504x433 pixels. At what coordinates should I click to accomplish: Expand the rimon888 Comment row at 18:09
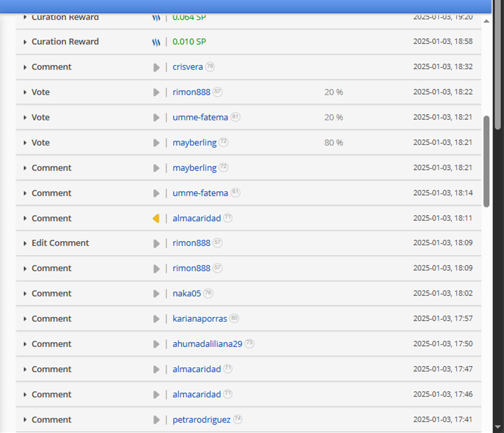click(25, 269)
